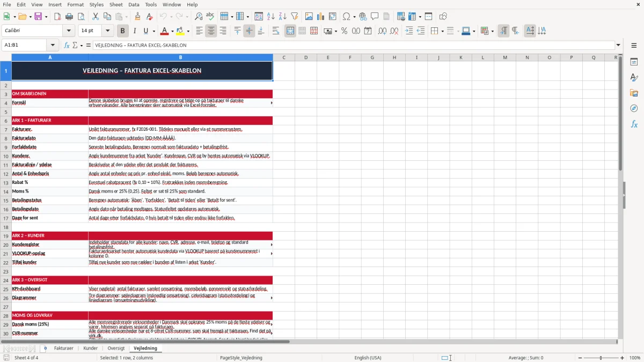The image size is (644, 362).
Task: Click the Cut scissors icon
Action: [x=95, y=17]
